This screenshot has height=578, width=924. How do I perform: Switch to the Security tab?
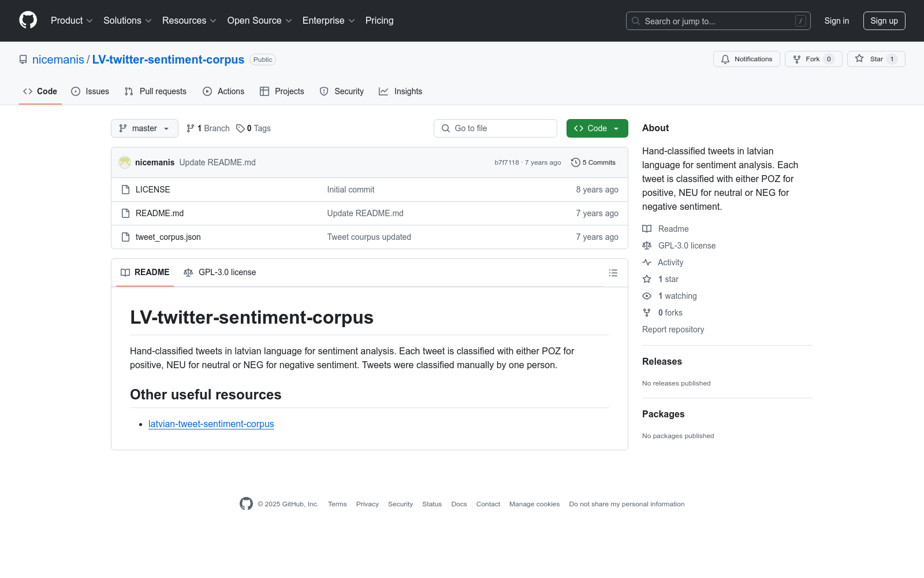pos(342,91)
